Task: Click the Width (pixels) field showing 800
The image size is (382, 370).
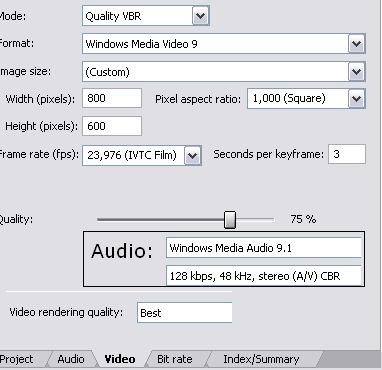Action: [112, 98]
